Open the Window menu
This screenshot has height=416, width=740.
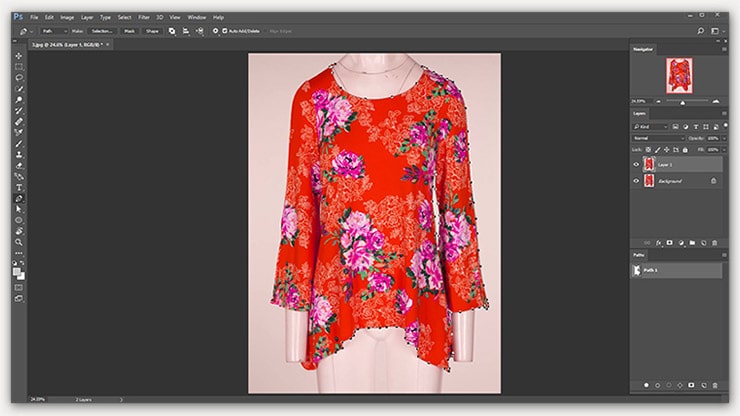click(197, 17)
